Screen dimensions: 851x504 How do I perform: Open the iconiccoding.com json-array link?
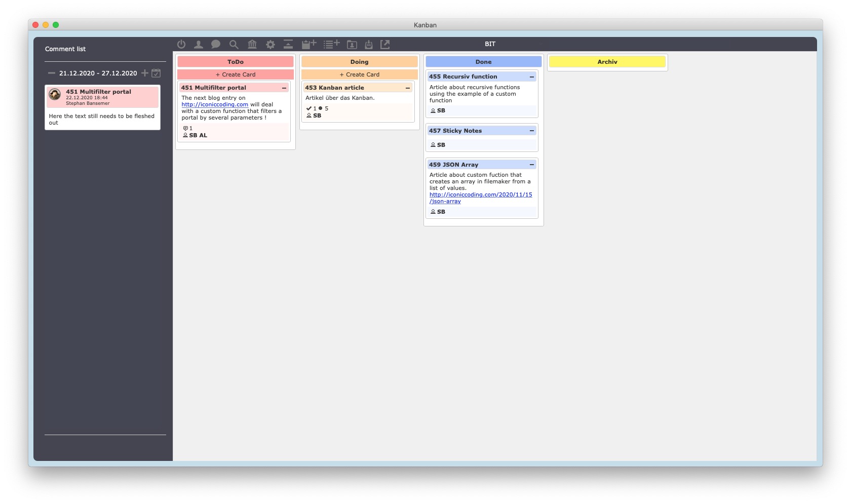480,195
